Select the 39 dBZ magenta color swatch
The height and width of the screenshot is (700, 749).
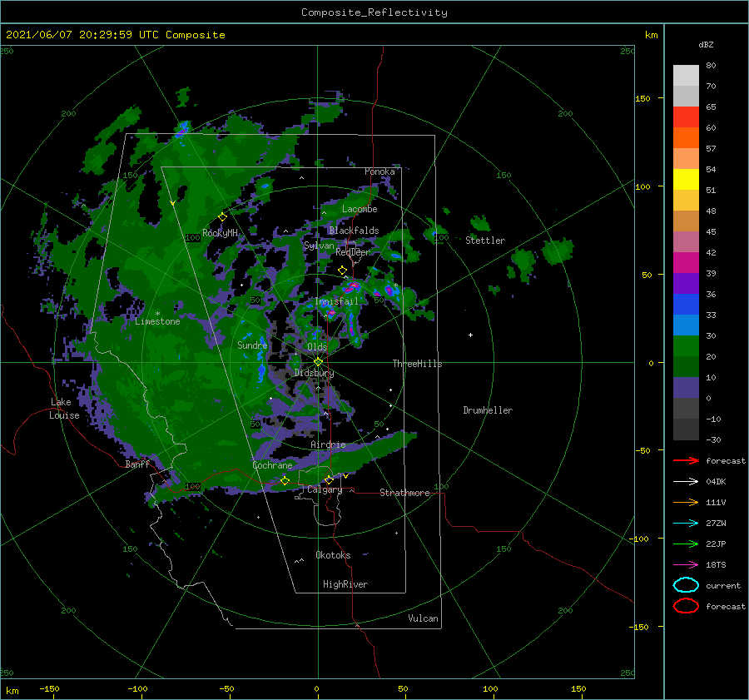tap(686, 262)
